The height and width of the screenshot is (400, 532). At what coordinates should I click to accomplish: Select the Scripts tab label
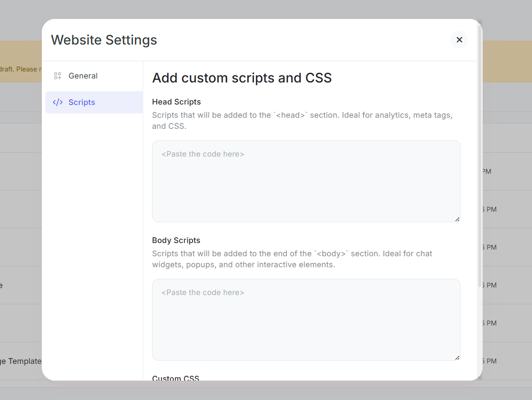pos(82,102)
